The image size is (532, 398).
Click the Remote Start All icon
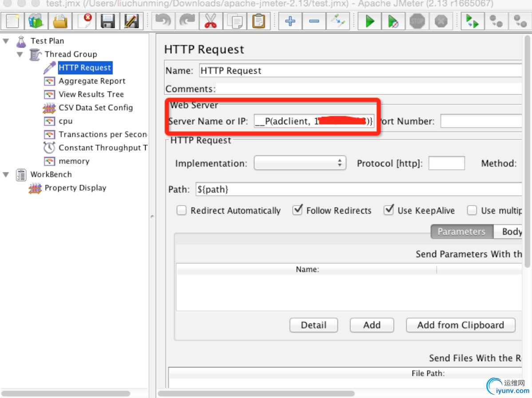coord(472,21)
